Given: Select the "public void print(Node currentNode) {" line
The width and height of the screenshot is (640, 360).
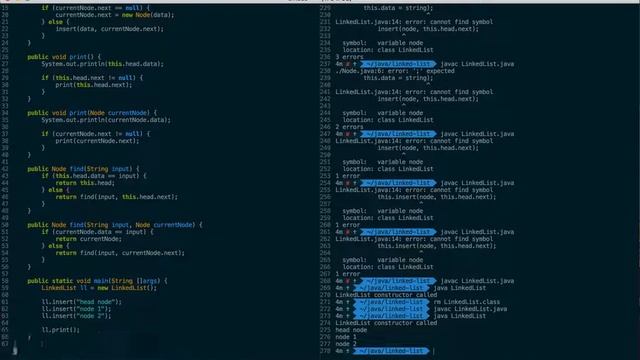Looking at the screenshot, I should point(92,113).
